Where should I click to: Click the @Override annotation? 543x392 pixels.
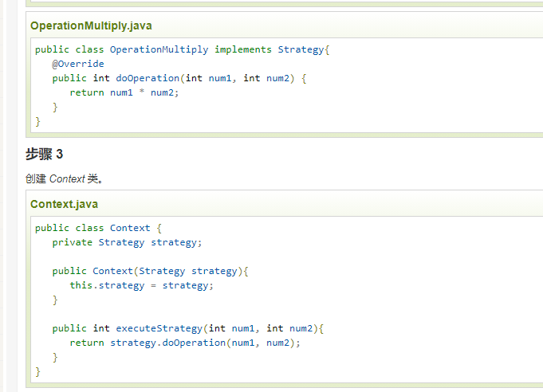78,64
